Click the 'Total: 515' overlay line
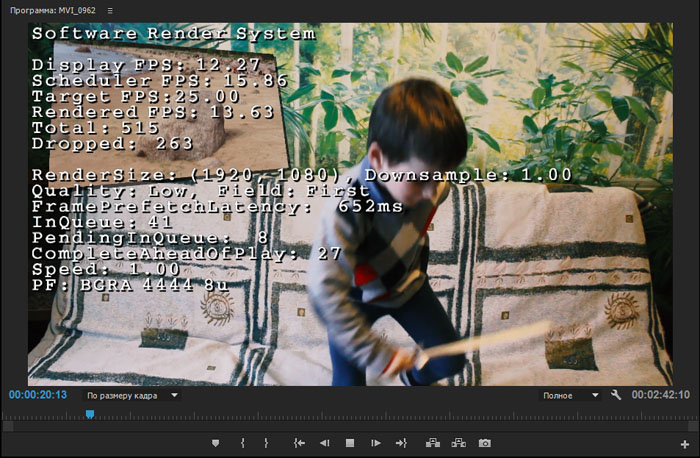 tap(95, 128)
